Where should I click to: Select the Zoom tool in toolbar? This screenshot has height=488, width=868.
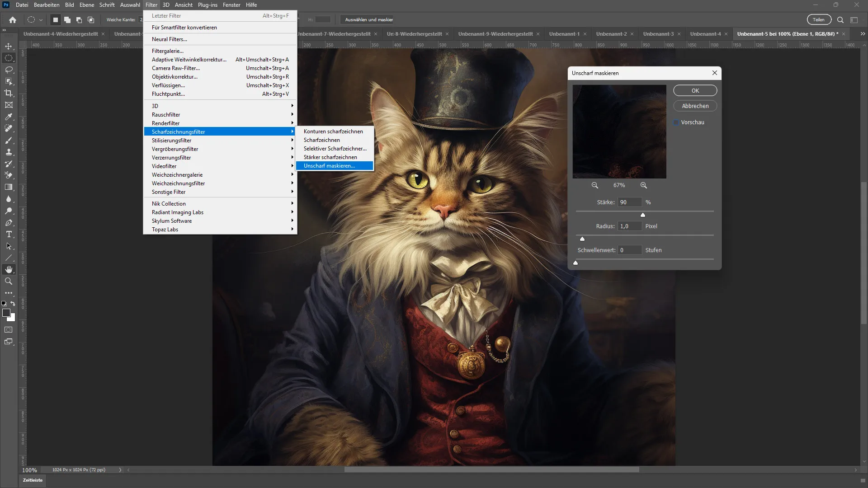(x=8, y=281)
